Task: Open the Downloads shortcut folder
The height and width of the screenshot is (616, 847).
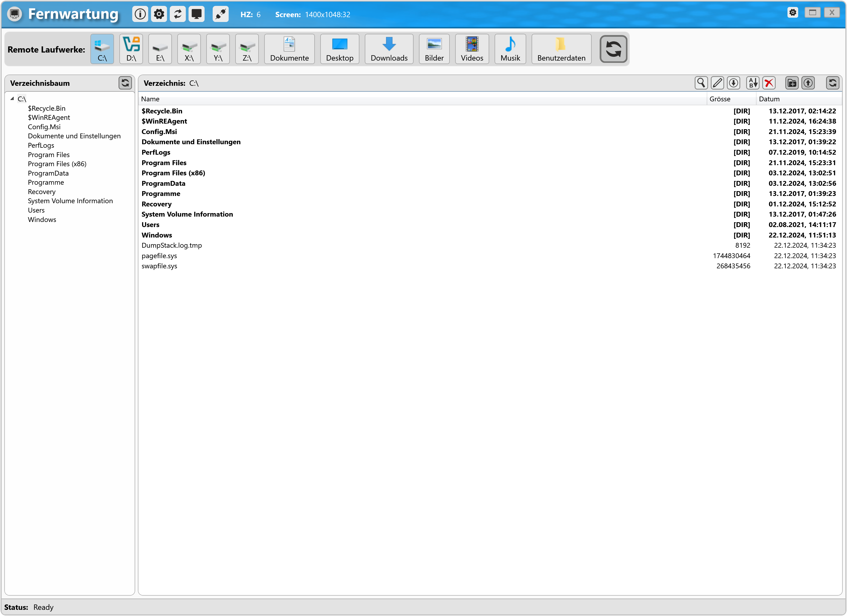Action: click(389, 49)
